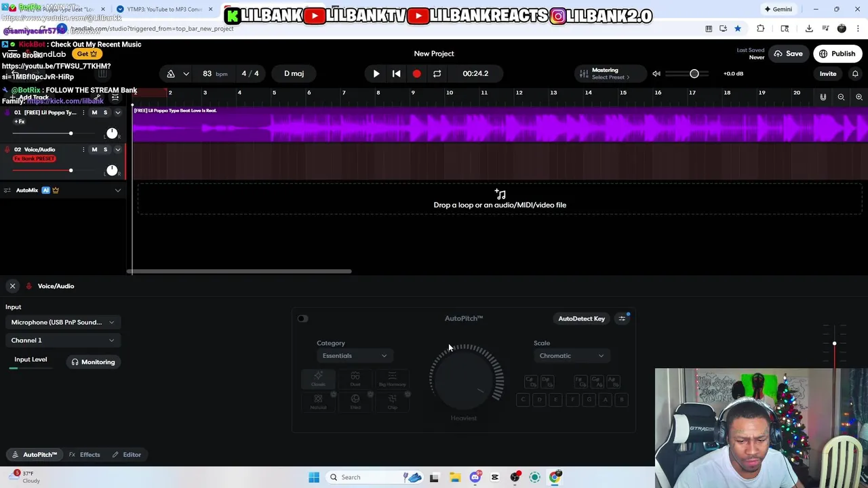Toggle the snap-to-grid magnet icon
This screenshot has height=488, width=868.
click(823, 97)
